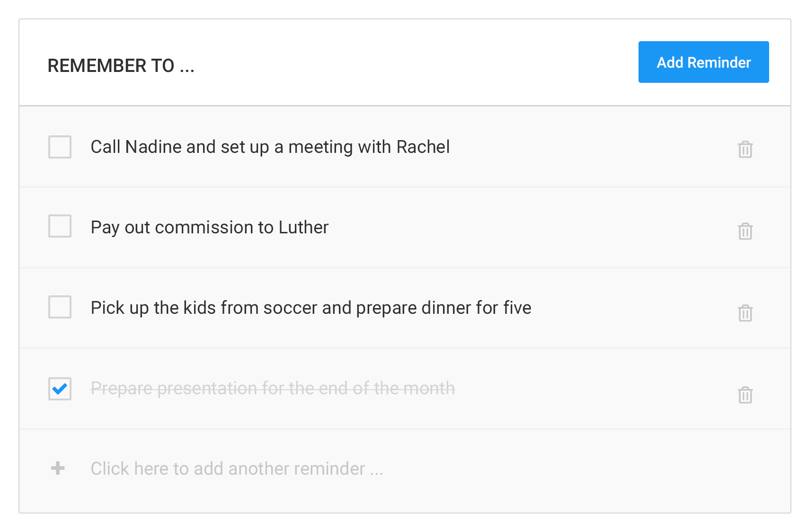Uncheck the Prepare presentation checkbox
The image size is (807, 532).
click(x=60, y=389)
